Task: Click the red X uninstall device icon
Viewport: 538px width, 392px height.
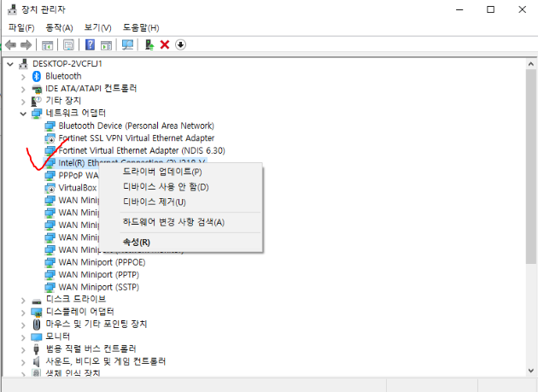Action: pos(165,44)
